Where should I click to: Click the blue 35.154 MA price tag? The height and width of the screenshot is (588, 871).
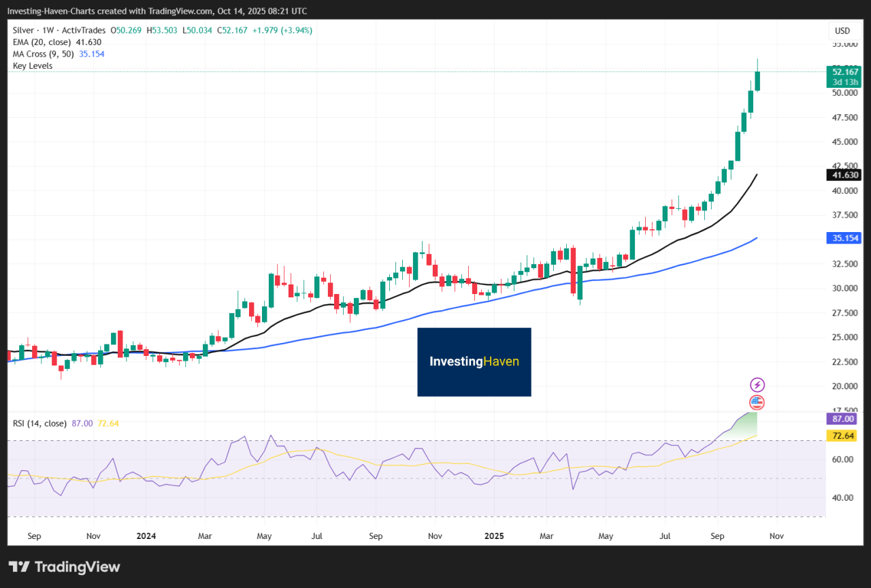tap(844, 238)
